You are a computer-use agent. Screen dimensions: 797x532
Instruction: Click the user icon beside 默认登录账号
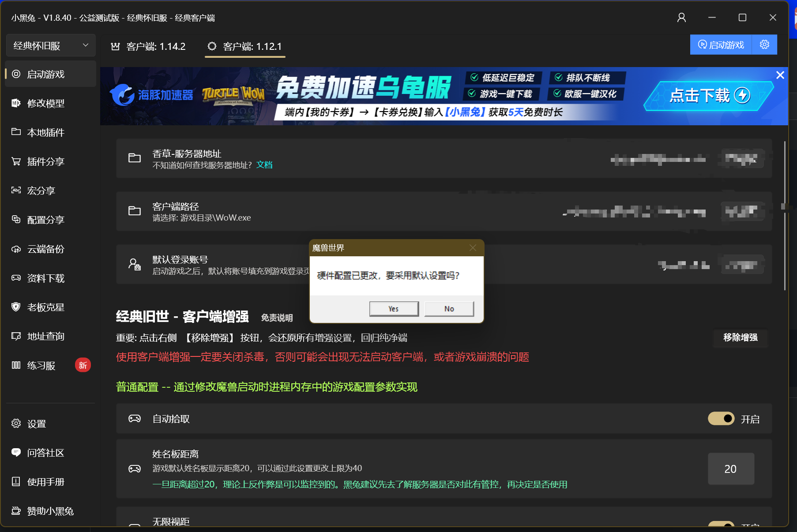135,264
